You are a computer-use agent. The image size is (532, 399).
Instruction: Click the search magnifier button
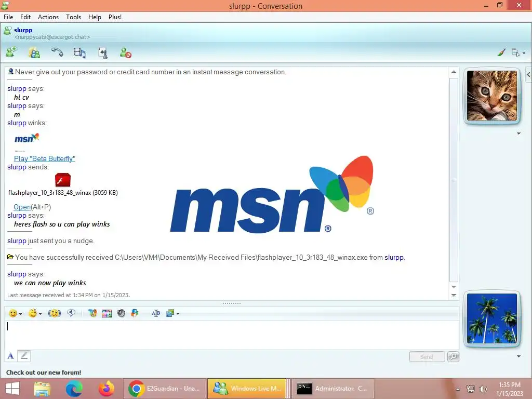coord(453,356)
